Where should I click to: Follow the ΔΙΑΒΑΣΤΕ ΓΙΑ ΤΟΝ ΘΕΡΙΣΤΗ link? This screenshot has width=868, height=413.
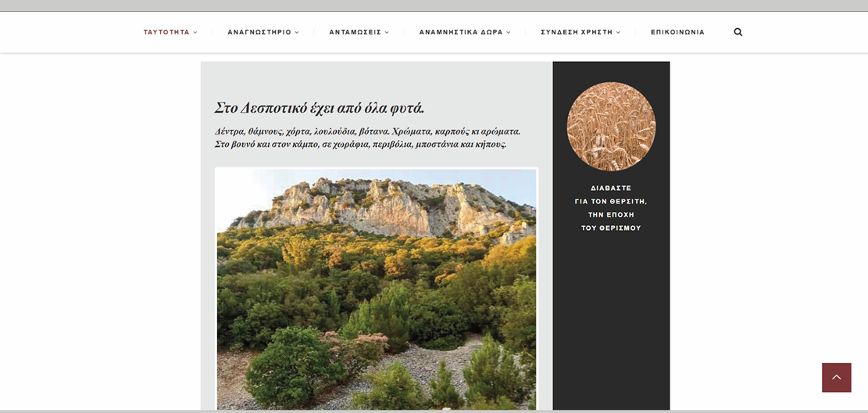pos(611,208)
